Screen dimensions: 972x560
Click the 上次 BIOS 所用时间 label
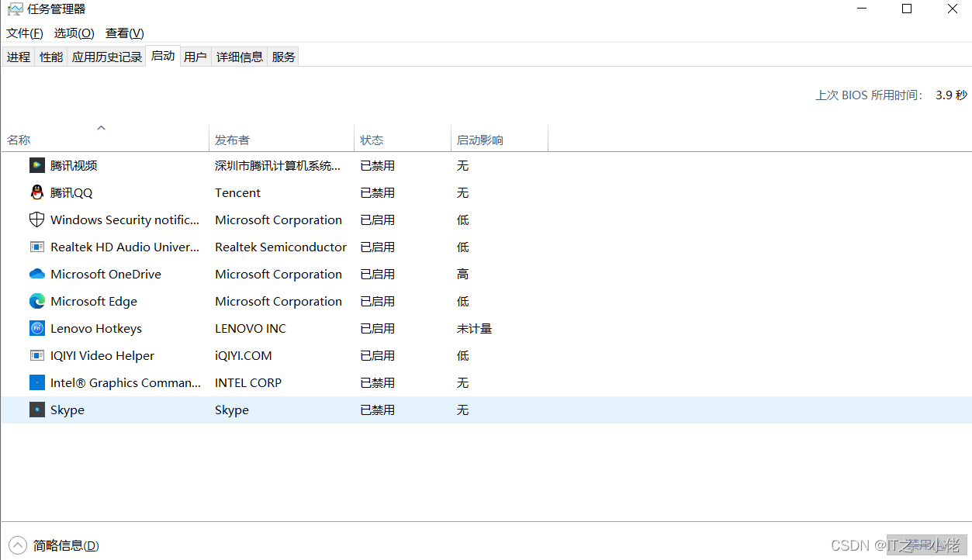click(x=869, y=95)
